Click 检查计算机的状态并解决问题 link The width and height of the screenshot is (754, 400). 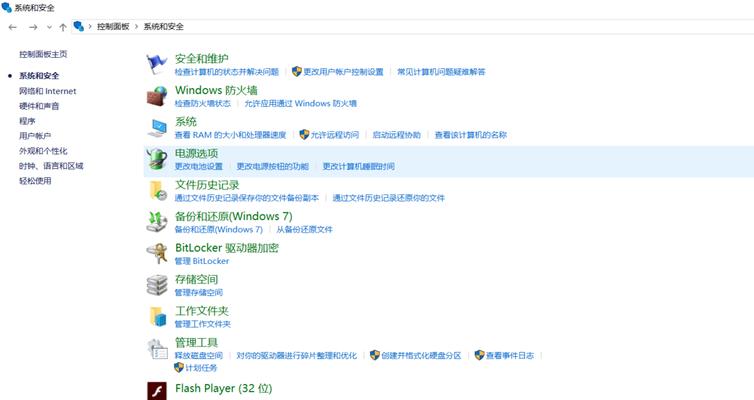tap(226, 72)
